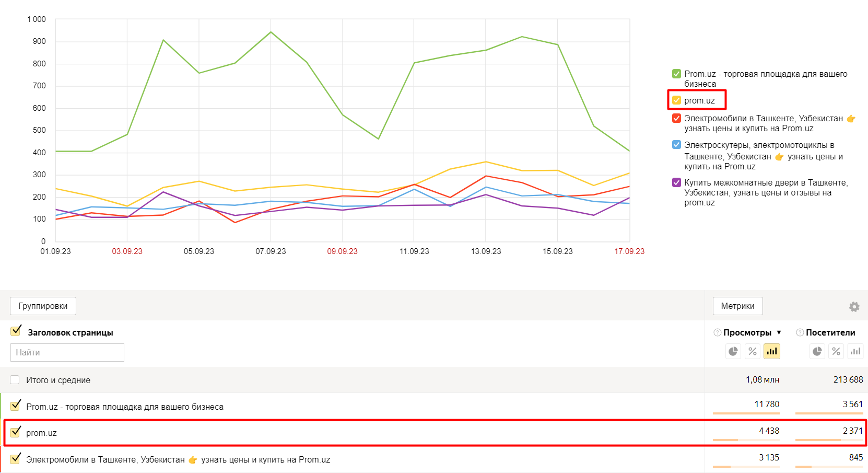The width and height of the screenshot is (868, 473).
Task: Uncheck the table row Prom.uz торговая площадка
Action: (16, 405)
